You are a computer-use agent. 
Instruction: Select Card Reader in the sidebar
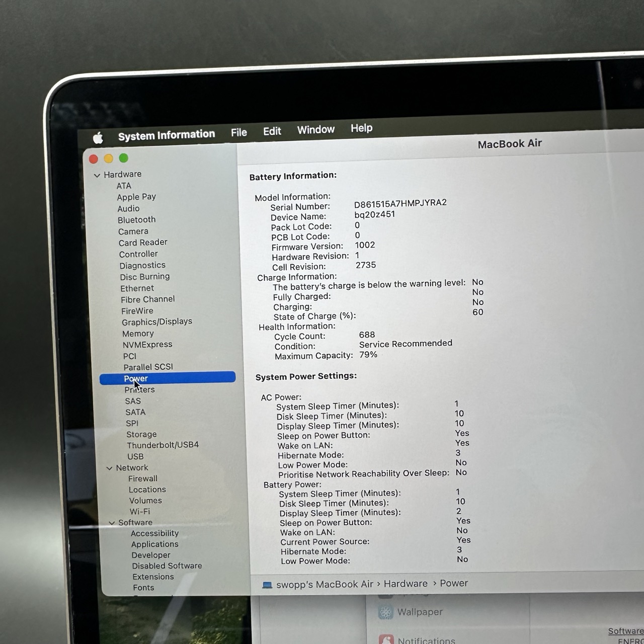pyautogui.click(x=143, y=243)
